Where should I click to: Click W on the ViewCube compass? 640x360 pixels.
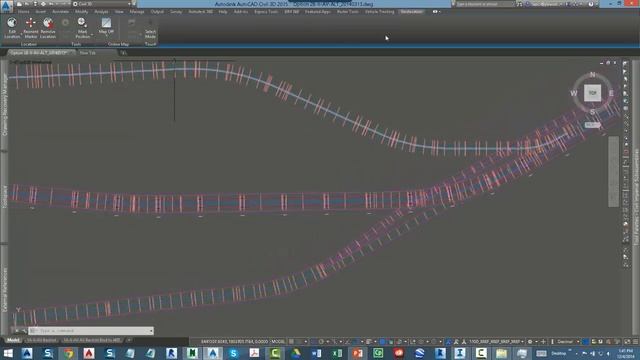(574, 93)
